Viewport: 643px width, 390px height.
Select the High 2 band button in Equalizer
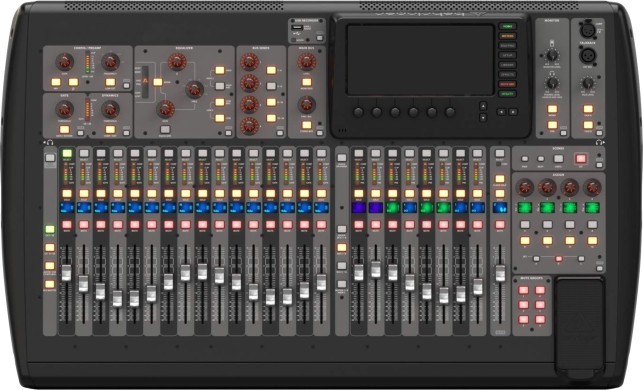click(x=220, y=70)
